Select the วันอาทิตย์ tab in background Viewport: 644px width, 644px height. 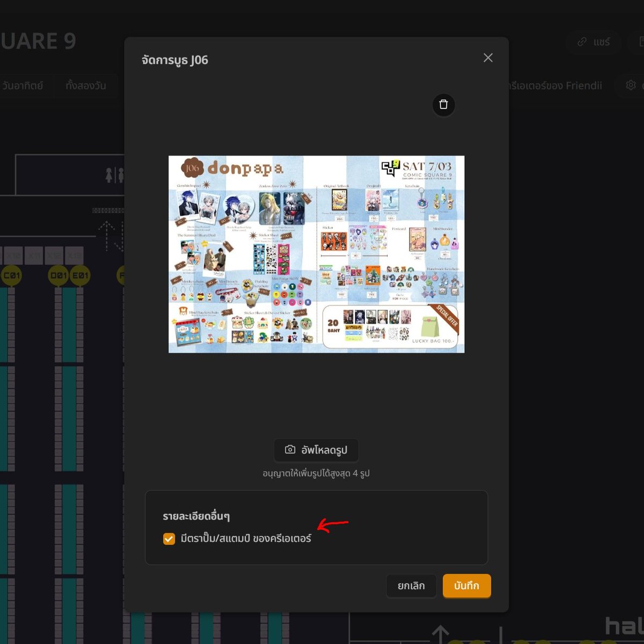point(23,86)
